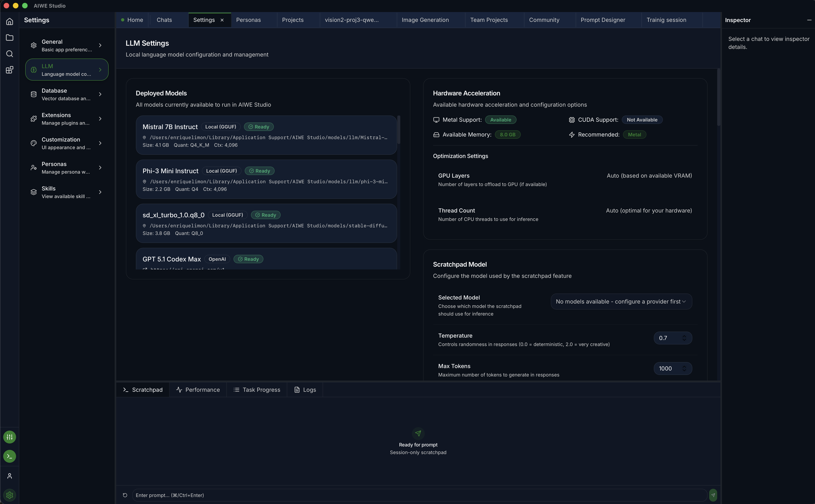Click the green settings gear in left rail

[x=10, y=495]
